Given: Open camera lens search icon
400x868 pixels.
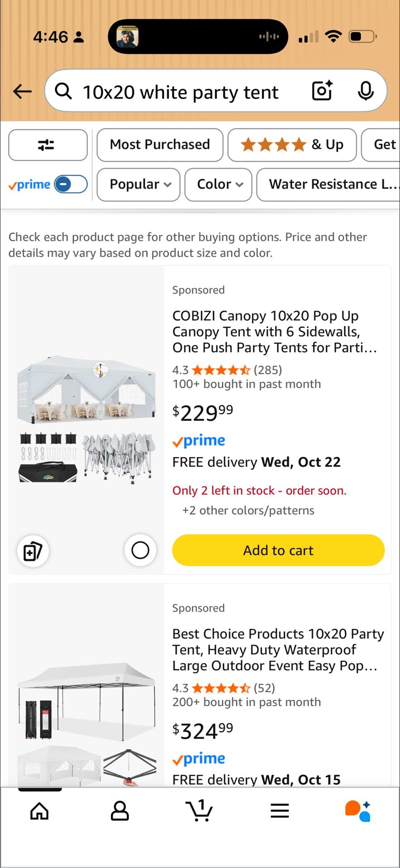Looking at the screenshot, I should click(322, 90).
